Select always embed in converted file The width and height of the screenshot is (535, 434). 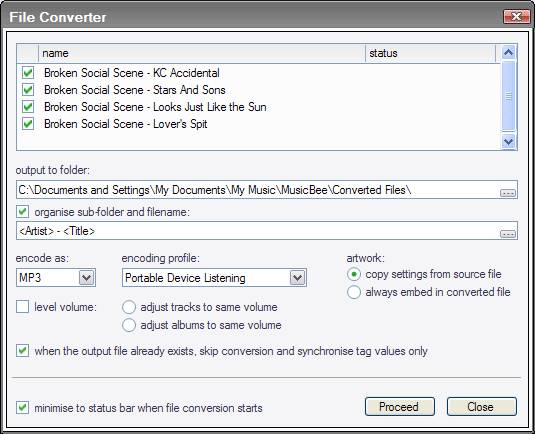[x=354, y=292]
